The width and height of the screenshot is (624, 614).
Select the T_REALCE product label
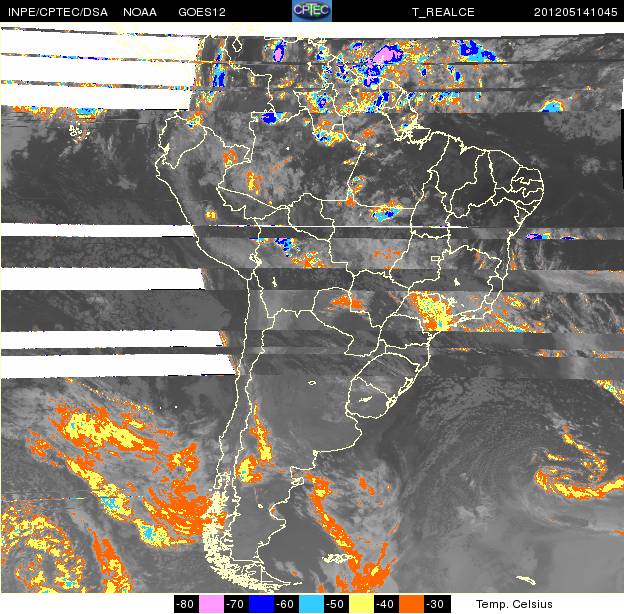point(443,12)
